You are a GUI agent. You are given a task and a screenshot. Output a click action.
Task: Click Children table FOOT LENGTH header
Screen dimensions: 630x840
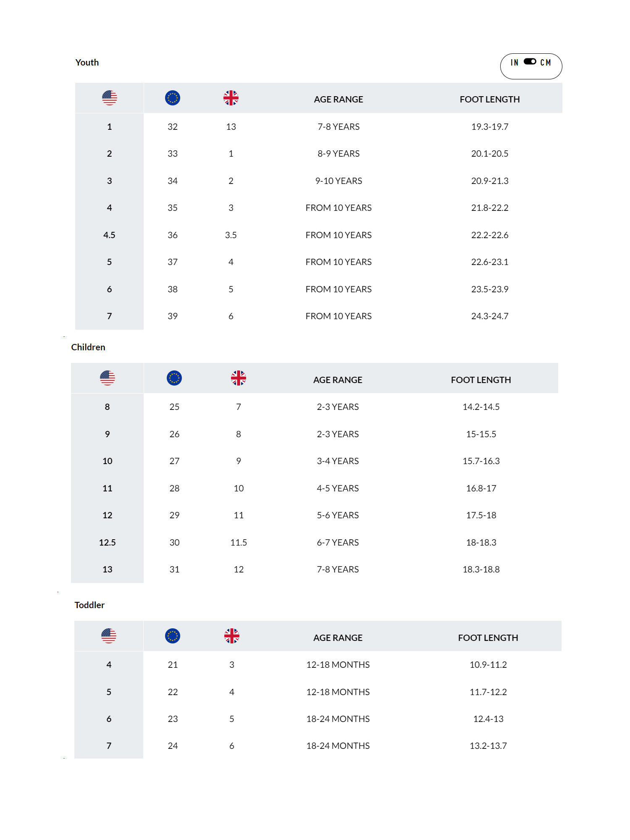coord(481,380)
